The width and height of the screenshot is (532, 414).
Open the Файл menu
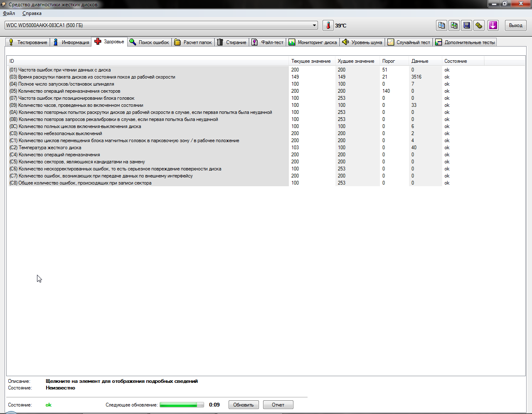coord(9,13)
